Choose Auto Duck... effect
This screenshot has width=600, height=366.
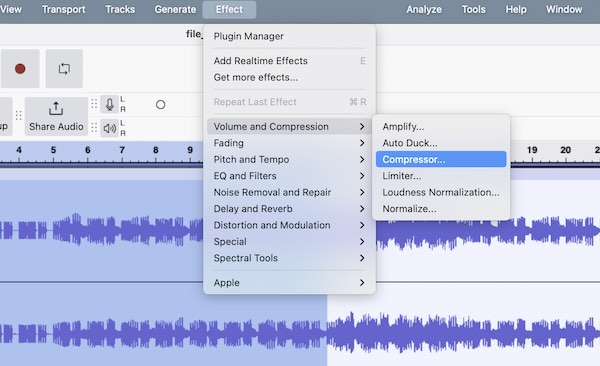(x=441, y=143)
